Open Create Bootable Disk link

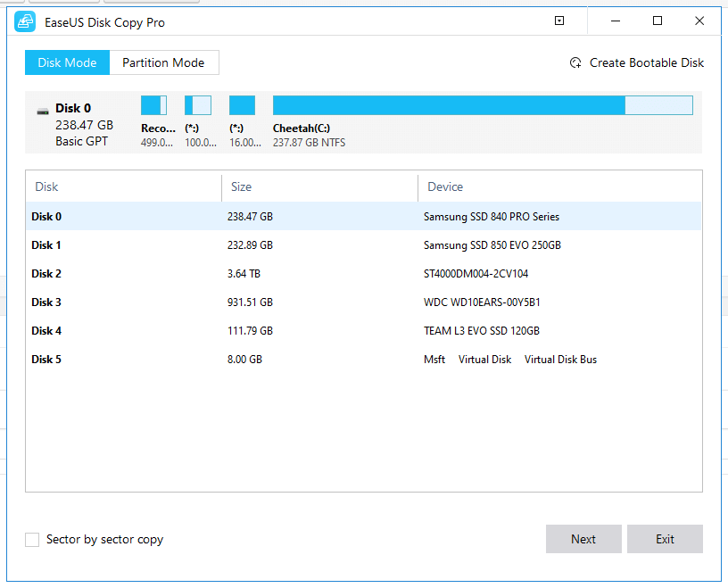646,62
